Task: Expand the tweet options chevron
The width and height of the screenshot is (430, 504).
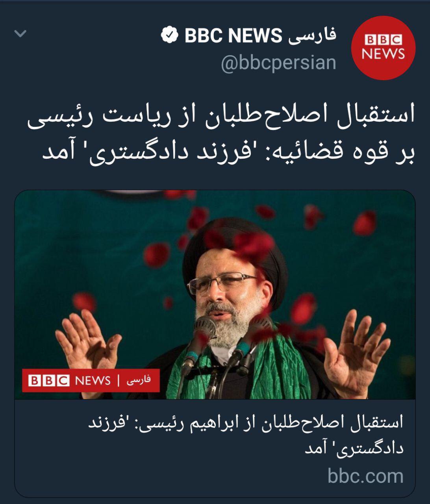Action: tap(20, 33)
